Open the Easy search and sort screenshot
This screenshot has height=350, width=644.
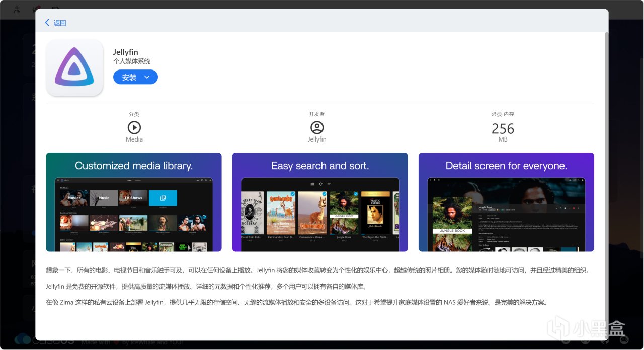320,202
